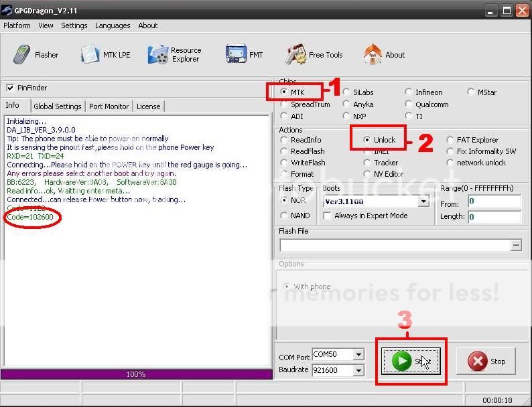Viewport: 532px width, 407px height.
Task: Open Free Tools
Action: pyautogui.click(x=314, y=55)
